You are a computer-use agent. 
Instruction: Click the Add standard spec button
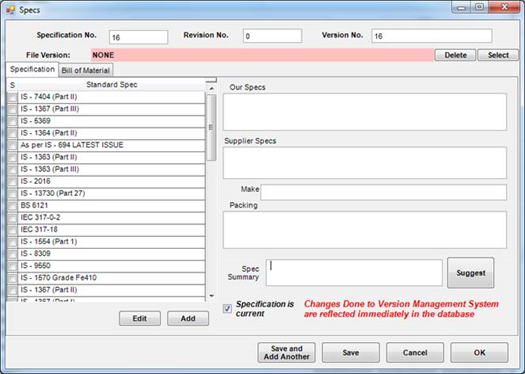tap(188, 318)
